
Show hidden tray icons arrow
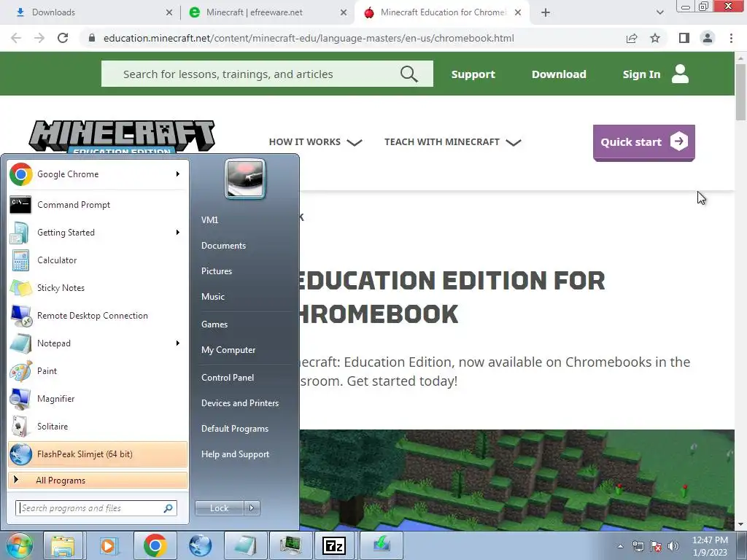tap(620, 546)
